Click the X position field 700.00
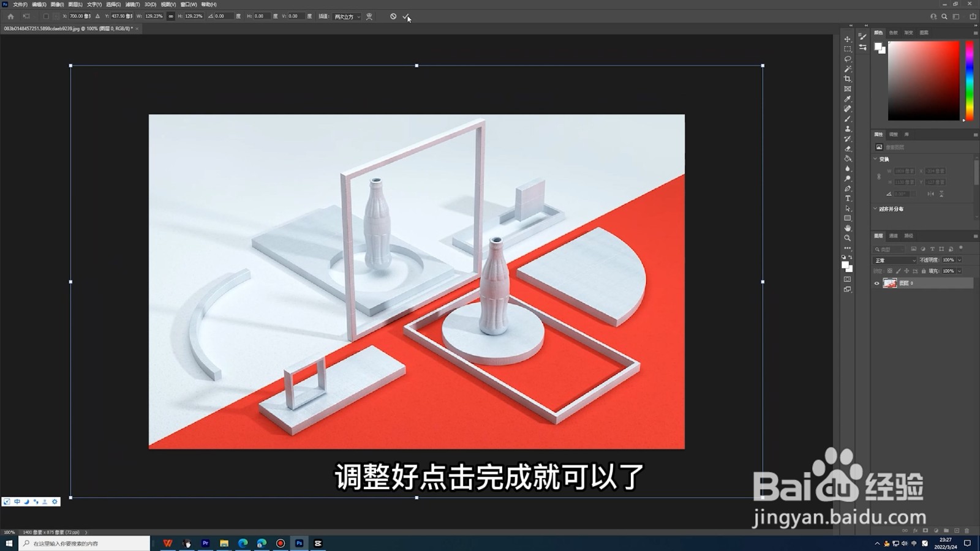980x551 pixels. [x=79, y=17]
